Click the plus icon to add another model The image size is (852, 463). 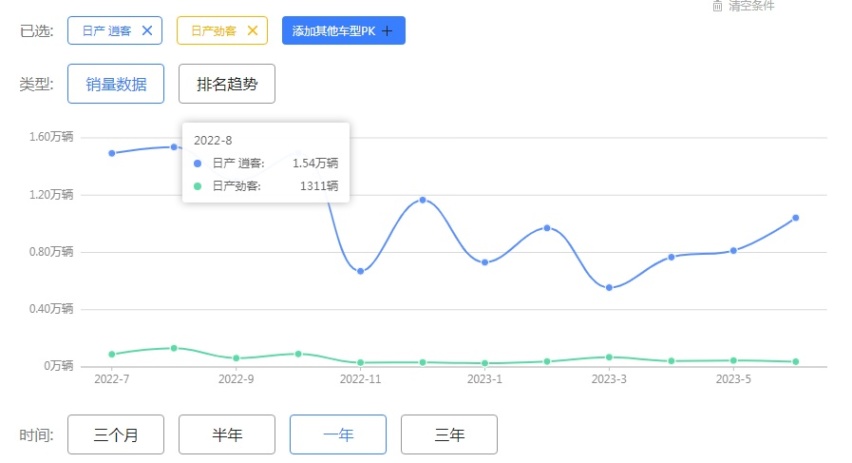(x=387, y=31)
